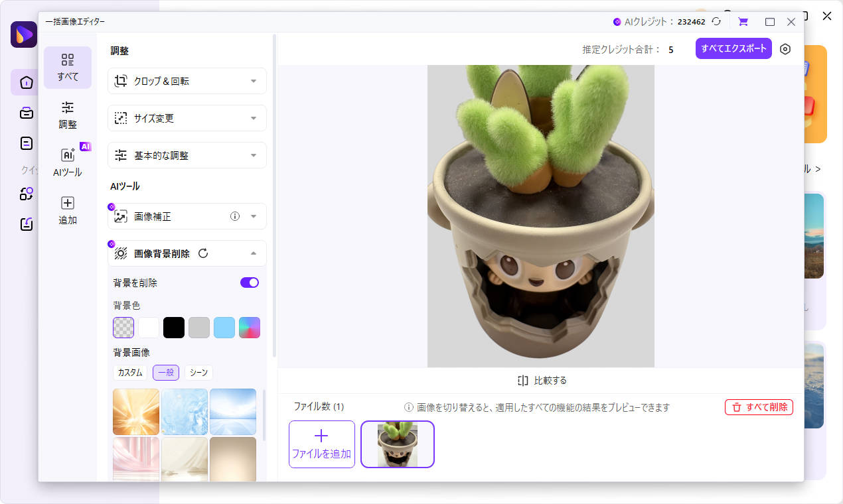Open the 調整 sidebar tab
The image size is (843, 504).
click(68, 115)
